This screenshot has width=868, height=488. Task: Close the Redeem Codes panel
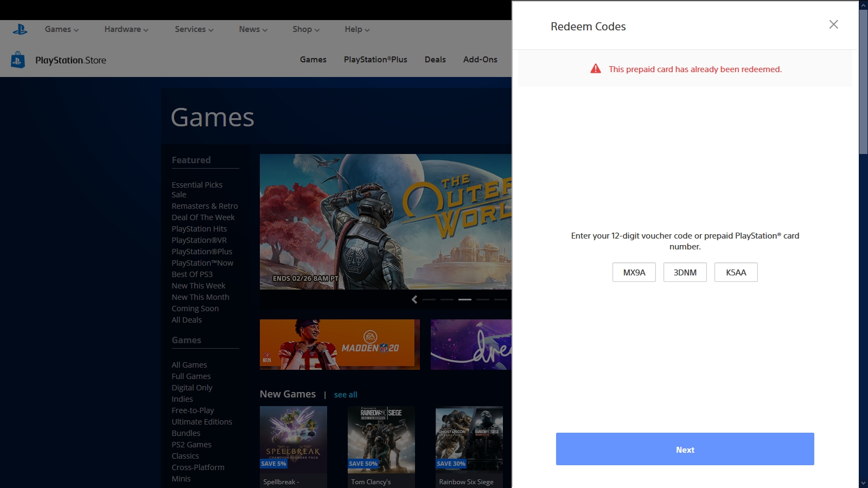click(833, 24)
